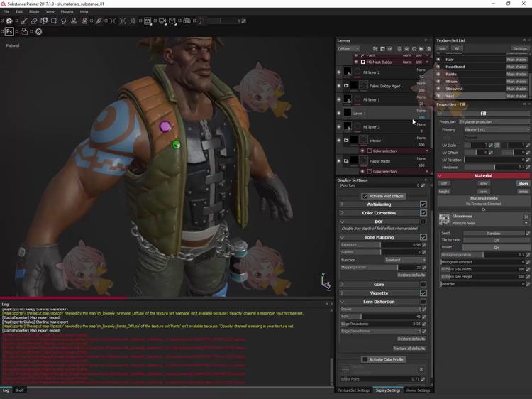Toggle the gloss channel button in Material
The width and height of the screenshot is (532, 399).
523,183
